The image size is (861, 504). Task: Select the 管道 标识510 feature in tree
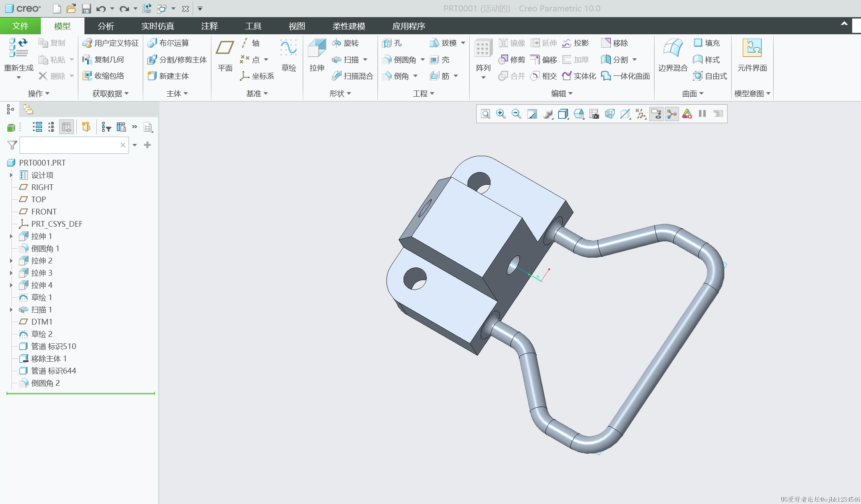pyautogui.click(x=48, y=346)
